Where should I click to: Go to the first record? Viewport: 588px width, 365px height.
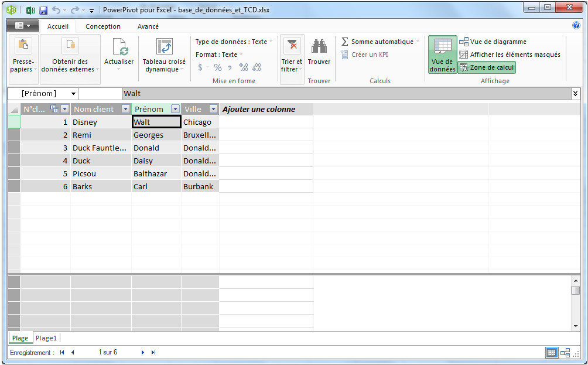(62, 352)
